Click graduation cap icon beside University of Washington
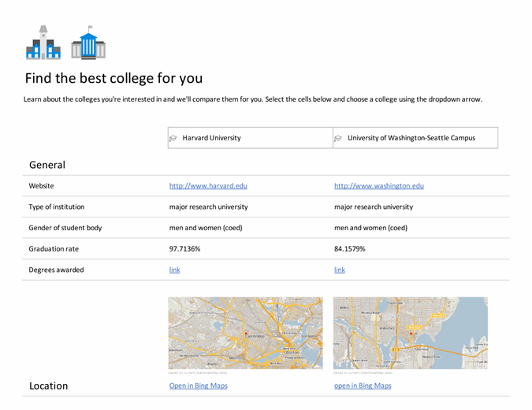Screen dimensions: 532x410 pyautogui.click(x=338, y=138)
